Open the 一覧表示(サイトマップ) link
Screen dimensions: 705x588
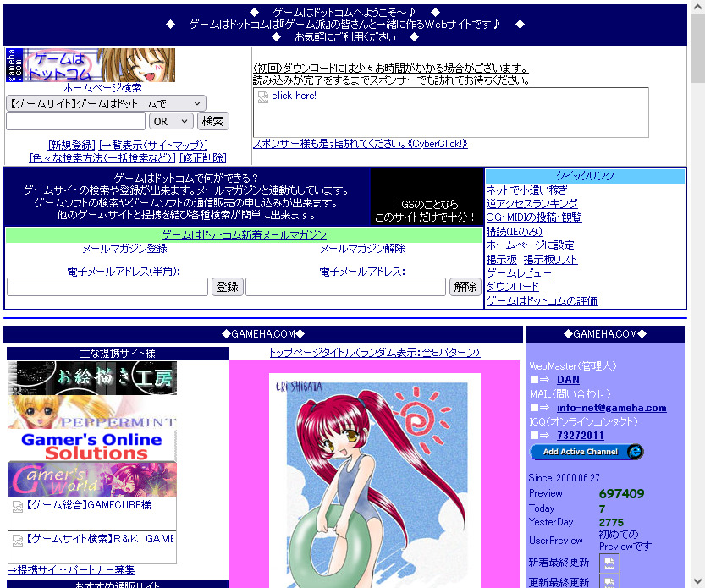click(x=153, y=146)
